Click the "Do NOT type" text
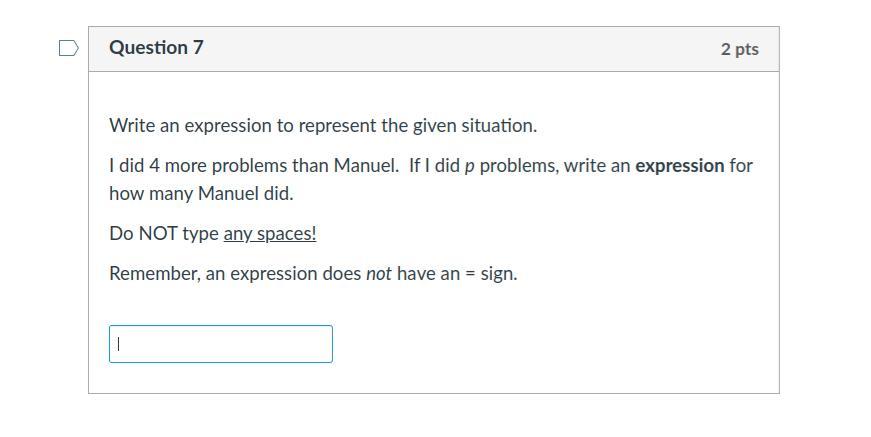Viewport: 871px width, 437px height. click(164, 234)
